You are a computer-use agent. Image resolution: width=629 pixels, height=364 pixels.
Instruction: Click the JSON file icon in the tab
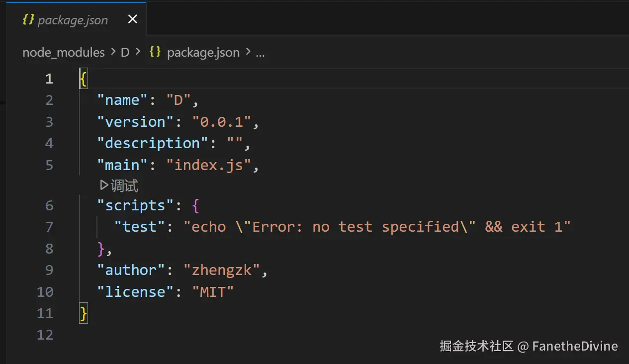tap(28, 20)
